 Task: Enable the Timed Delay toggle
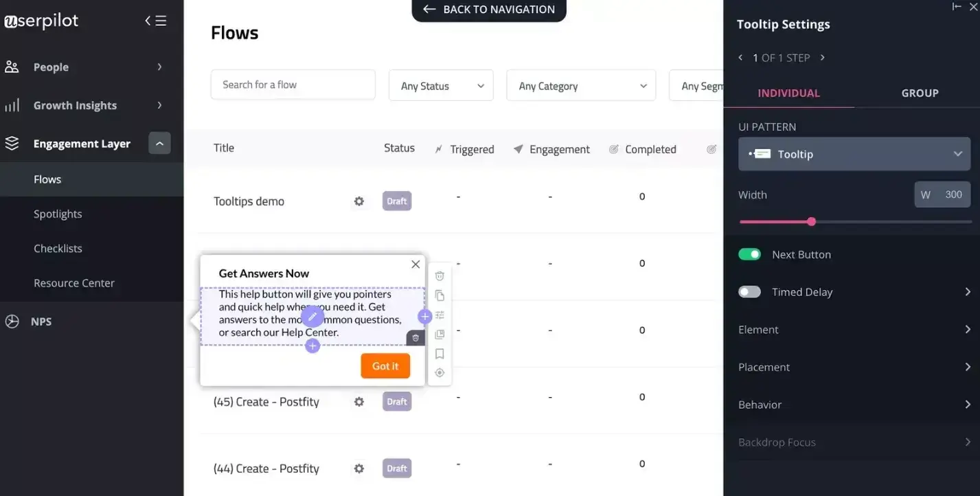tap(749, 291)
